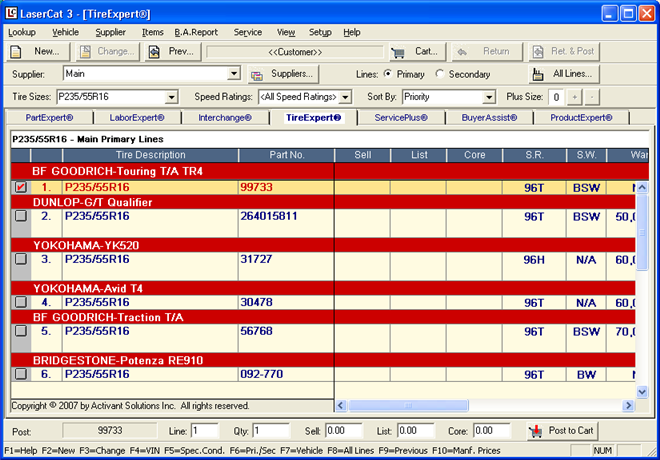Click the Tire Description column header
Viewport: 660px width, 460px height.
[150, 155]
